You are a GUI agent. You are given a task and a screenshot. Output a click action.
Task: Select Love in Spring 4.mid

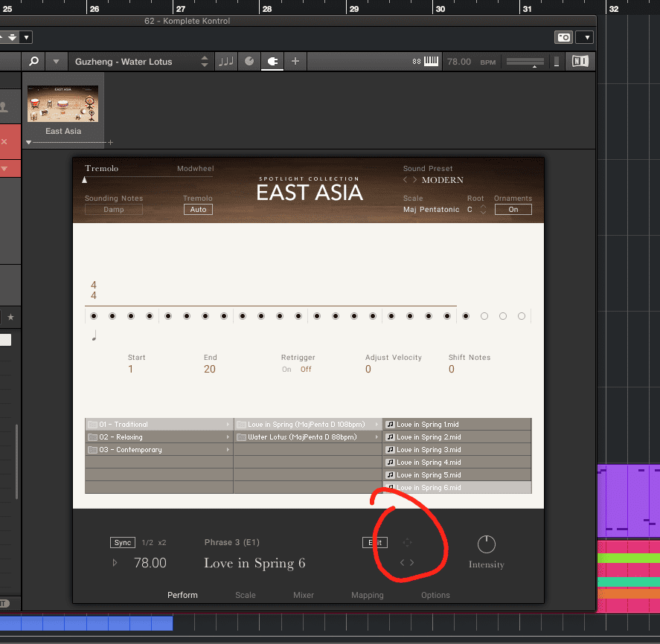pos(457,463)
